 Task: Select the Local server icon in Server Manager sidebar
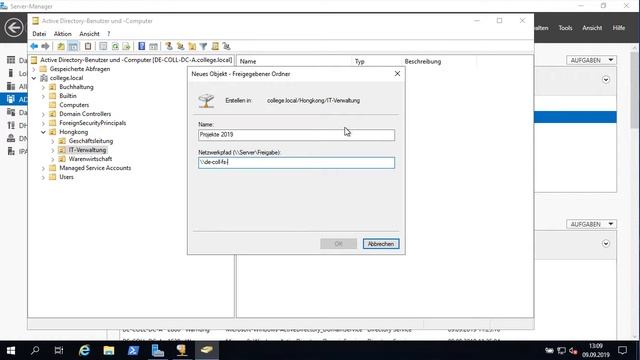point(11,73)
